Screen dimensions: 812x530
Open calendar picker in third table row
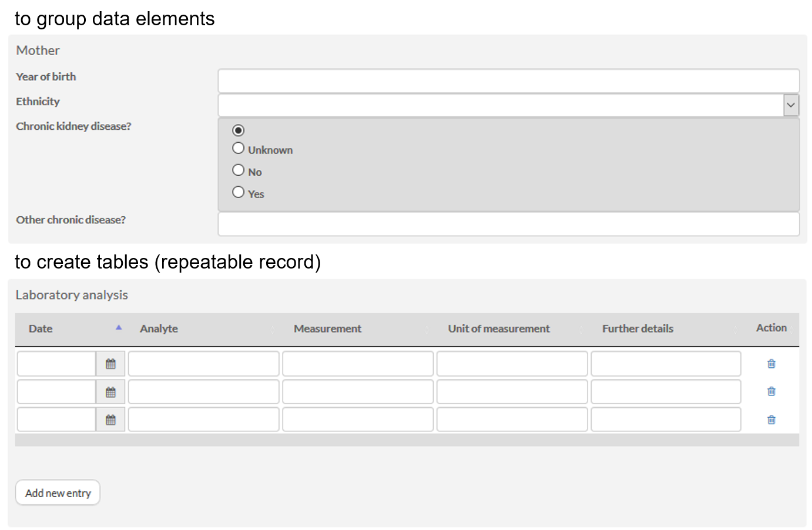click(110, 420)
